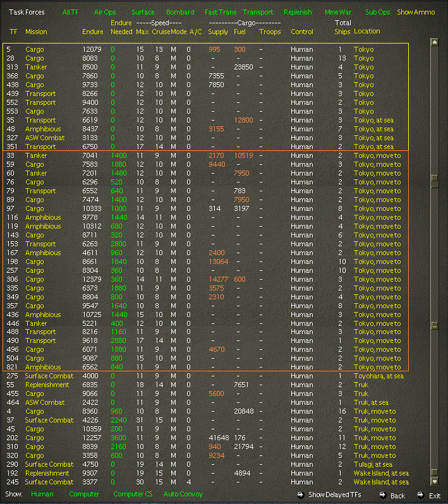Select TF 37 Surface Combat row
The height and width of the screenshot is (504, 448).
coord(206,420)
